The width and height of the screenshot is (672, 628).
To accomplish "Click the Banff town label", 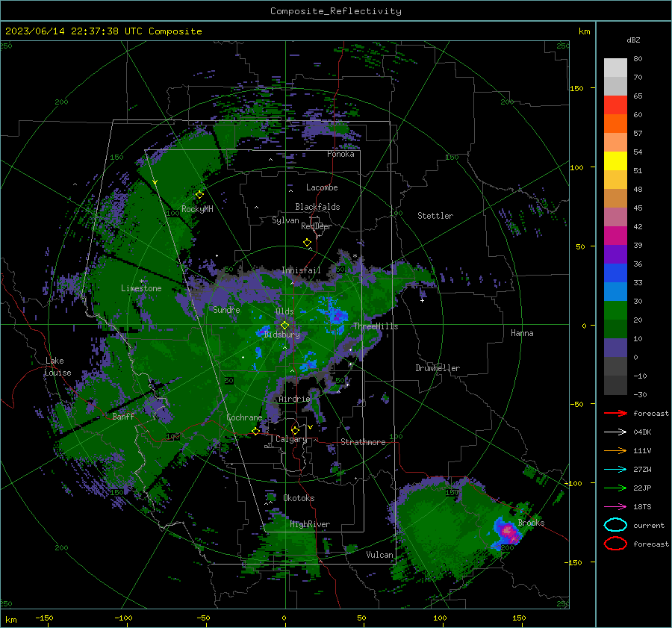I will 123,417.
